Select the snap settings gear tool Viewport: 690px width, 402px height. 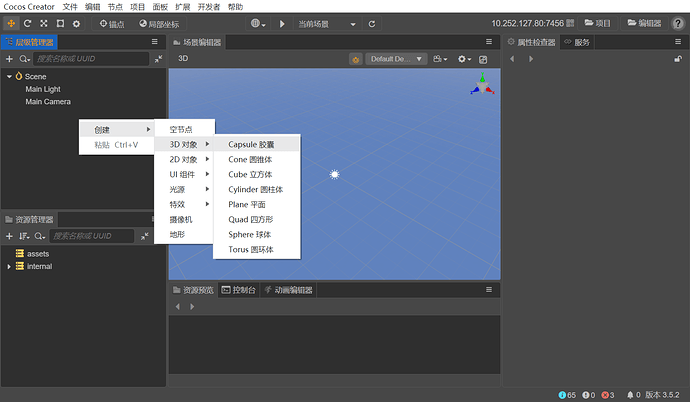(77, 24)
